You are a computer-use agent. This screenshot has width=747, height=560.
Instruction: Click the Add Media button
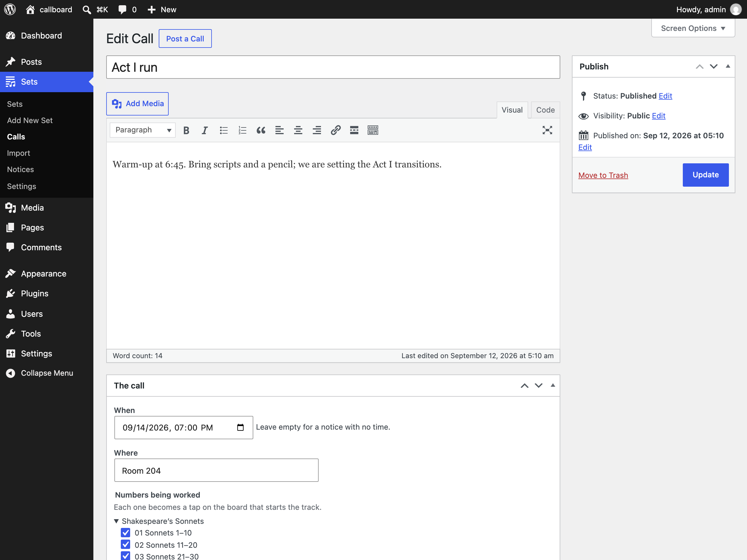coord(137,104)
